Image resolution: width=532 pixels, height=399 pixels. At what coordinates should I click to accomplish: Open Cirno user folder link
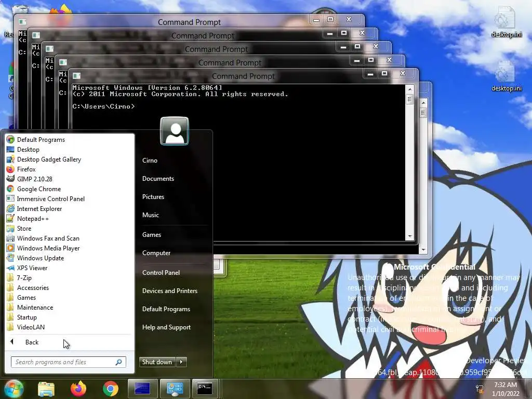coord(150,160)
